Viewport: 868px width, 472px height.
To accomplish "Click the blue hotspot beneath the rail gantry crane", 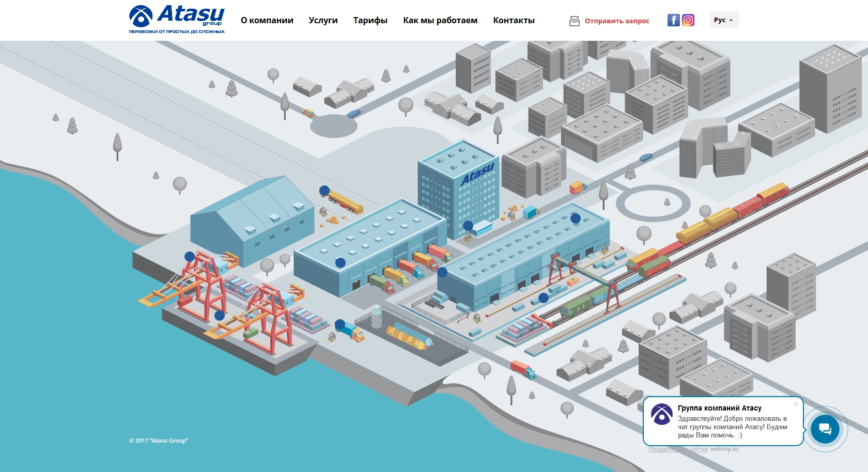I will click(x=544, y=298).
